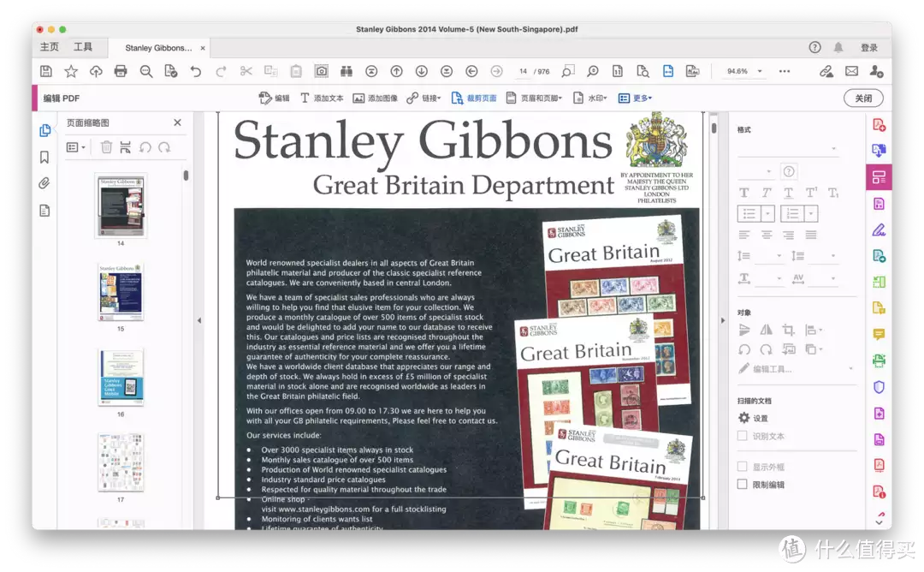Open the Comment speech-bubble tool in right rail

[879, 334]
